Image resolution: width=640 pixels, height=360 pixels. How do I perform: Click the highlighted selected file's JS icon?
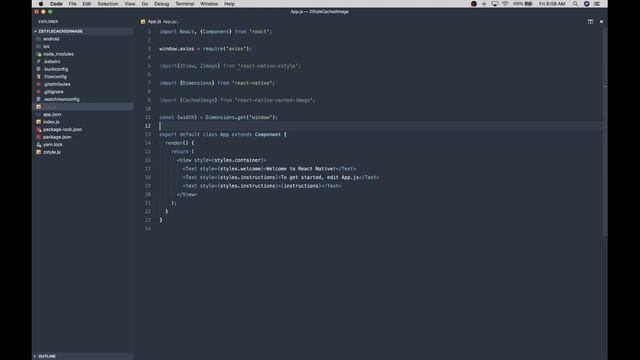coord(38,107)
